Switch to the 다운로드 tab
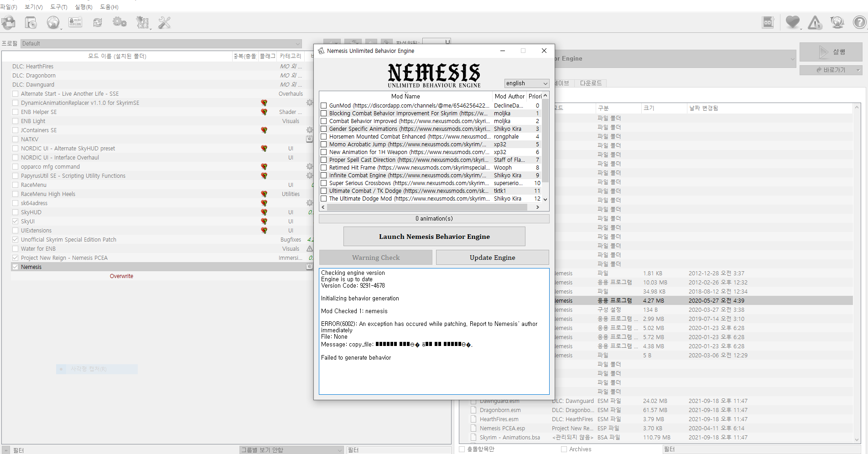 tap(591, 83)
